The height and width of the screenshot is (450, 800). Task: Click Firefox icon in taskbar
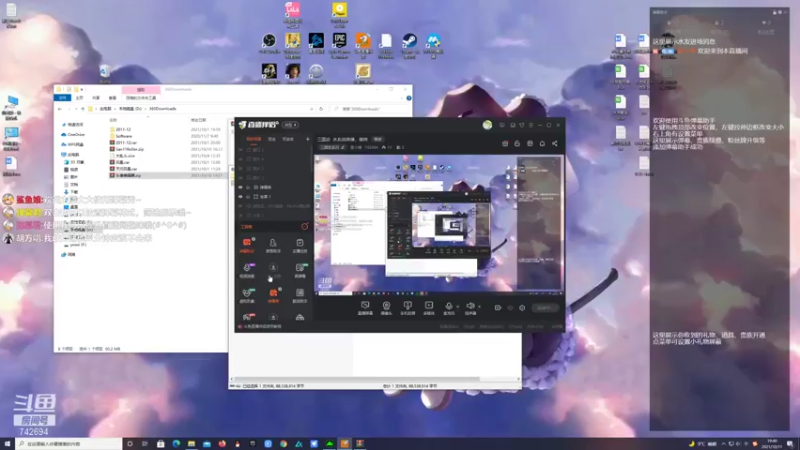222,444
